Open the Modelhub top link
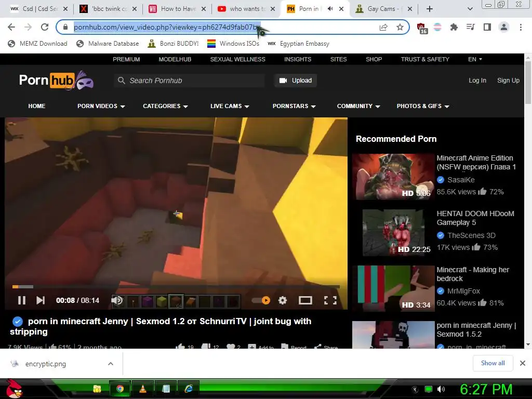This screenshot has height=399, width=532. 175,59
